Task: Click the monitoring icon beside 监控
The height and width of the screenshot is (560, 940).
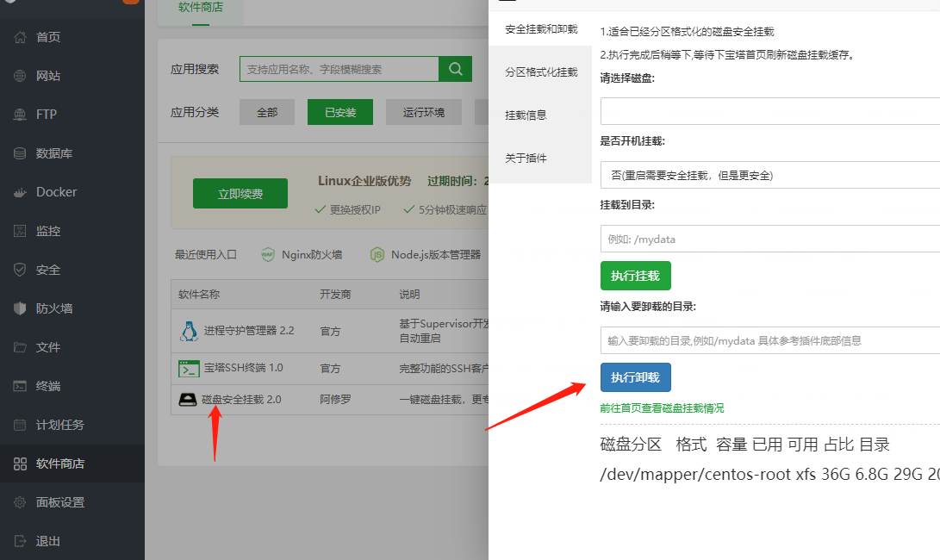Action: click(x=20, y=231)
